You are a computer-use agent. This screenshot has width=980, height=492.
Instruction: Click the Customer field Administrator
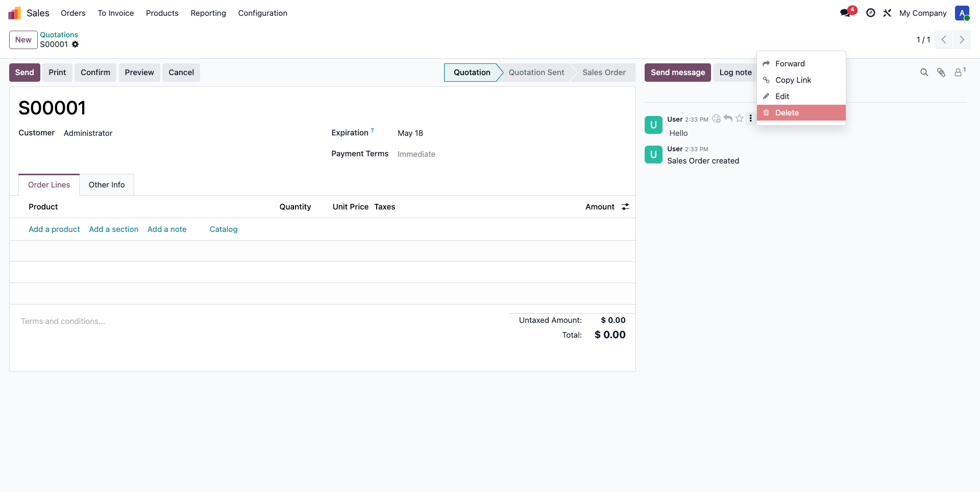coord(88,133)
